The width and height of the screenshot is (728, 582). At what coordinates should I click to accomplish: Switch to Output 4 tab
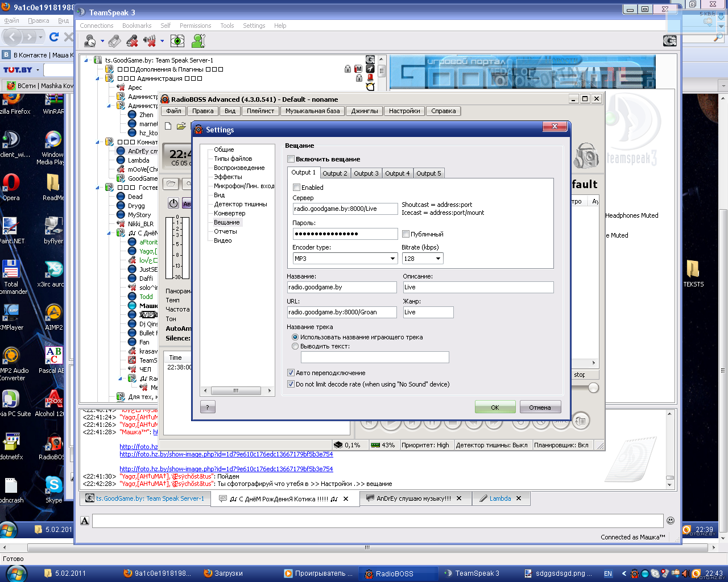pyautogui.click(x=398, y=173)
